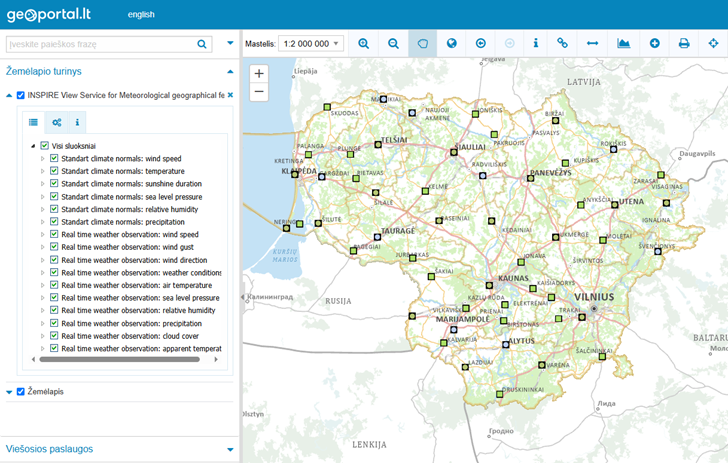Uncheck climate normals precipitation layer

54,222
